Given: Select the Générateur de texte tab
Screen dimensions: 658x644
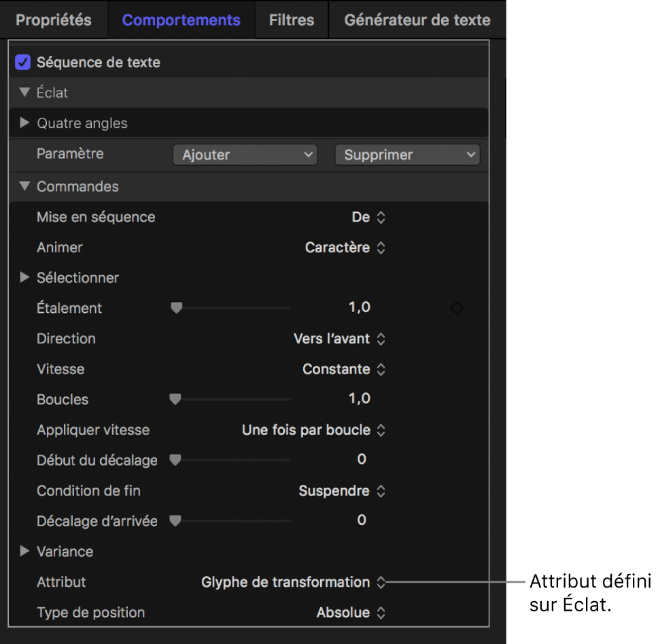Looking at the screenshot, I should tap(417, 20).
